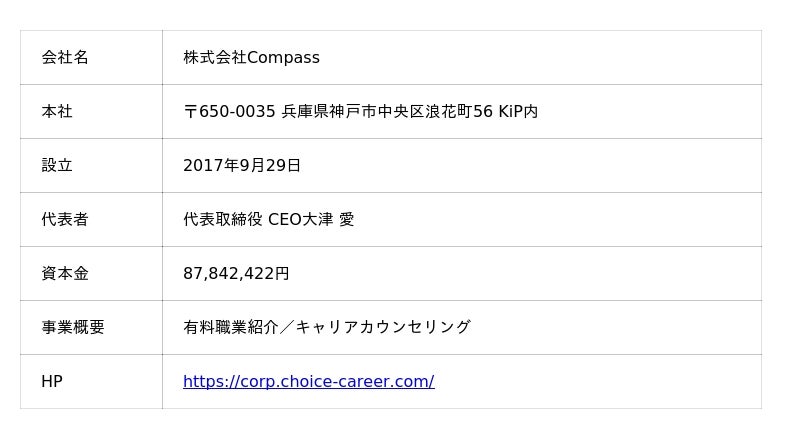Select the CEO大津 愛 name text
Image resolution: width=800 pixels, height=439 pixels.
point(311,219)
